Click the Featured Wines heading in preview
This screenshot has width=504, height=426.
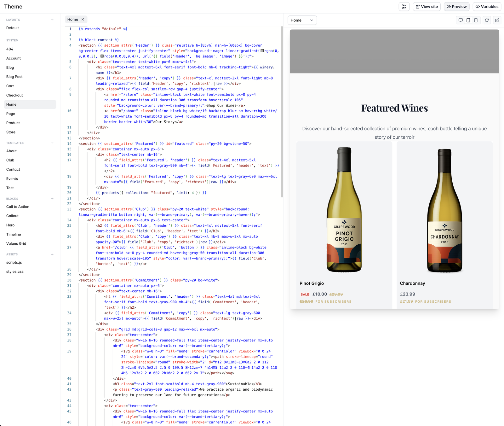coord(394,108)
